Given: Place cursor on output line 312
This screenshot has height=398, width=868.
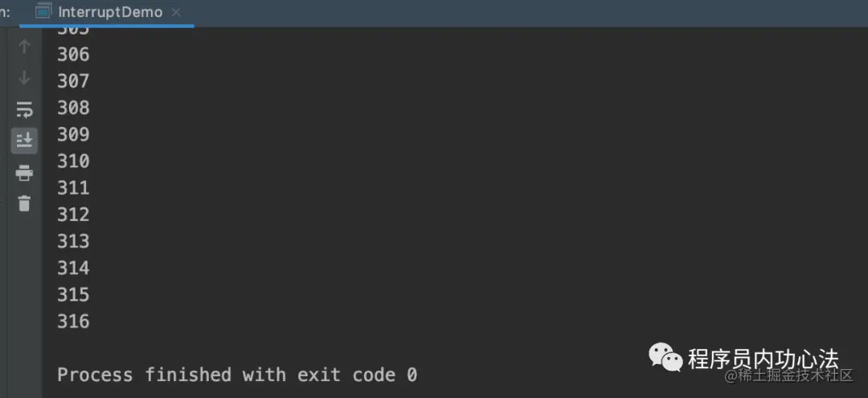Looking at the screenshot, I should [x=73, y=214].
